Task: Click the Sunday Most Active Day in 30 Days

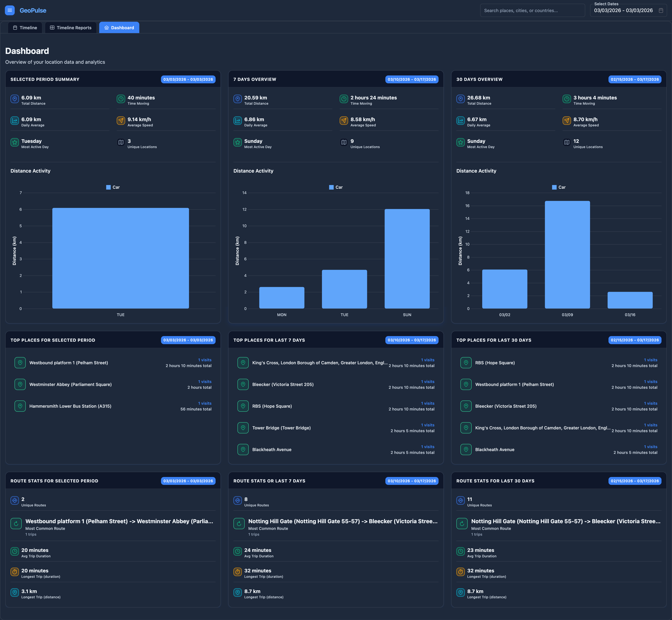Action: 476,141
